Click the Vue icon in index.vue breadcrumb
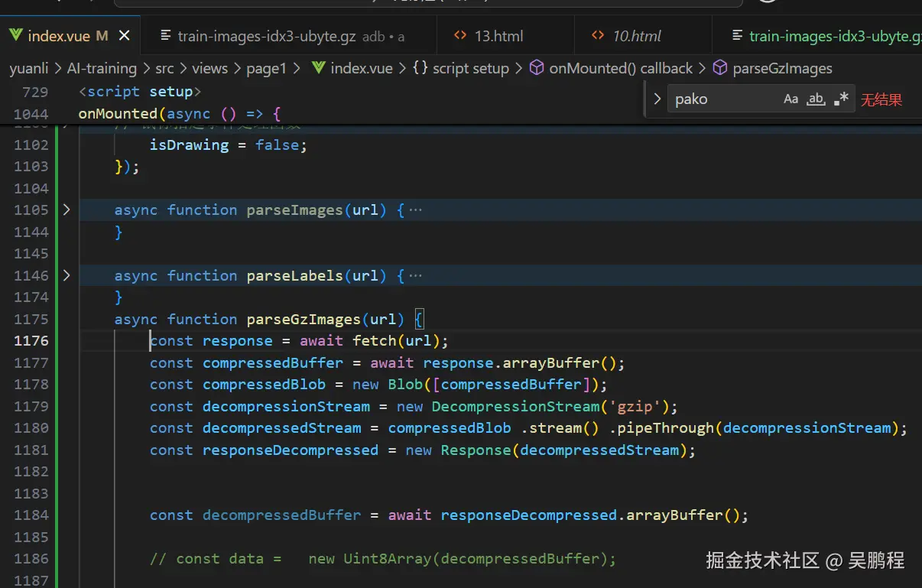This screenshot has width=922, height=588. (319, 68)
